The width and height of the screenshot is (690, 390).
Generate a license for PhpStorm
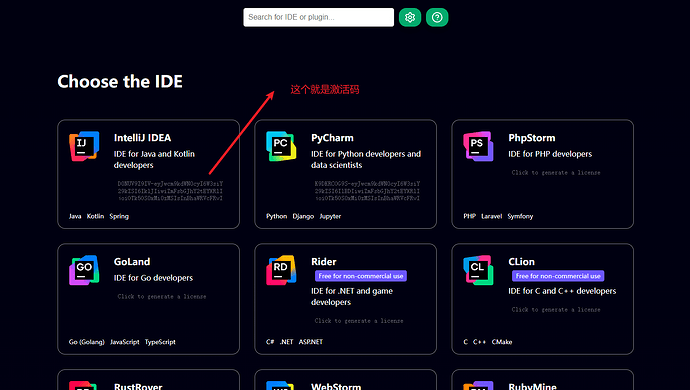556,173
